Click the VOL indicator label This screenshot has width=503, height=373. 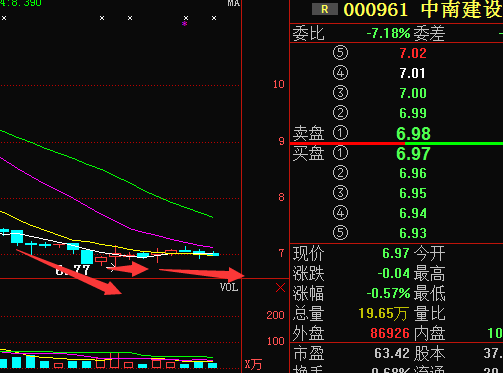point(229,287)
